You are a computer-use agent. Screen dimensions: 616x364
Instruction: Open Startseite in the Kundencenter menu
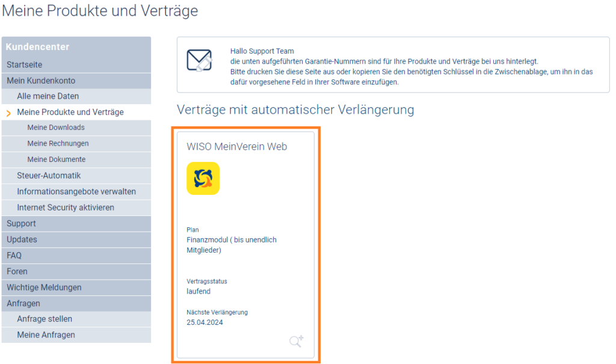pyautogui.click(x=76, y=64)
